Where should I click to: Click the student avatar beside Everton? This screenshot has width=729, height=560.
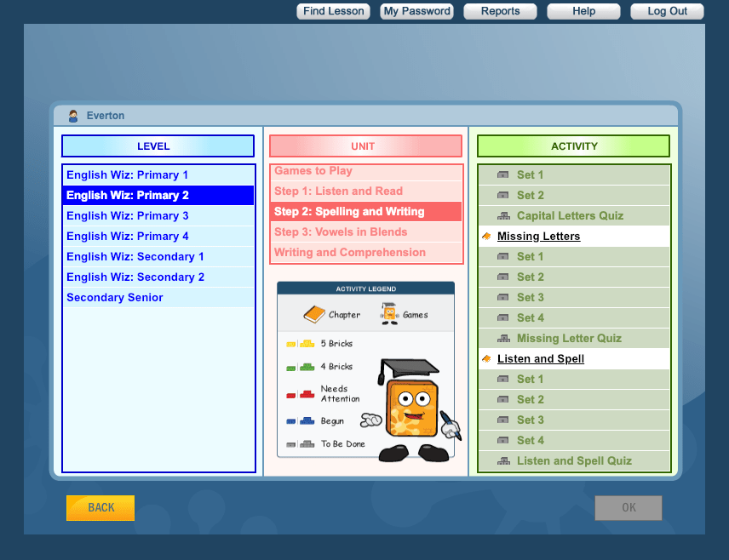pos(72,115)
